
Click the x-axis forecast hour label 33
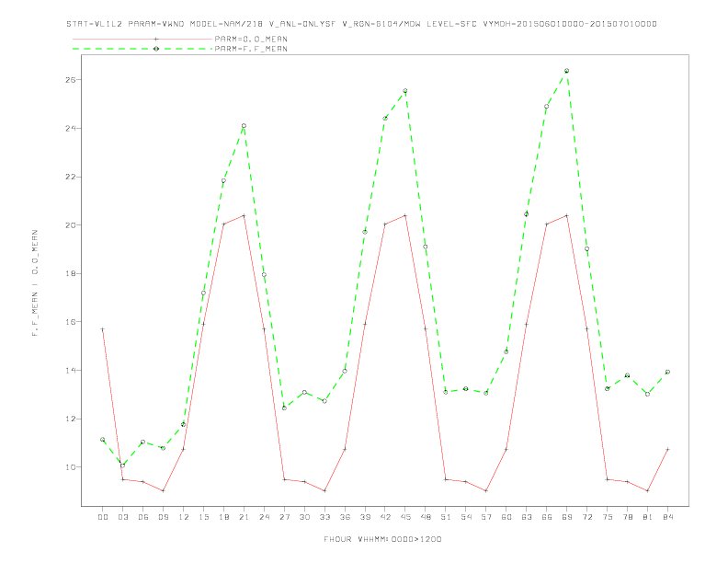coord(324,517)
